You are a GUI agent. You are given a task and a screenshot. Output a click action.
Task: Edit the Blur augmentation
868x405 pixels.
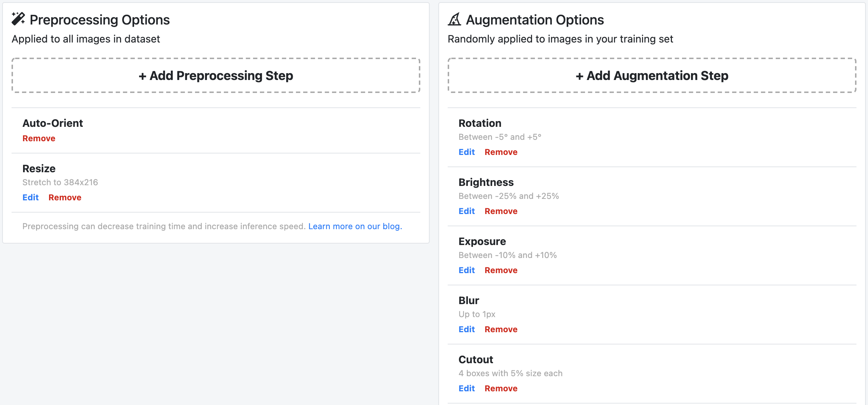[x=466, y=329]
